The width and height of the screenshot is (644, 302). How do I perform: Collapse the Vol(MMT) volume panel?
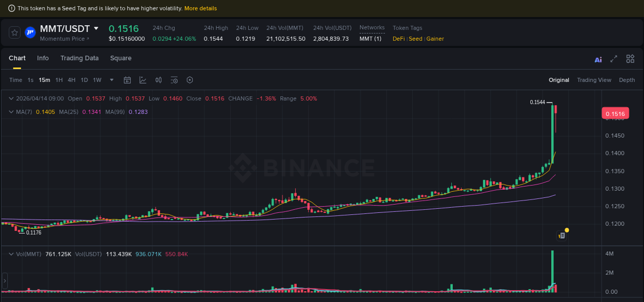coord(10,254)
